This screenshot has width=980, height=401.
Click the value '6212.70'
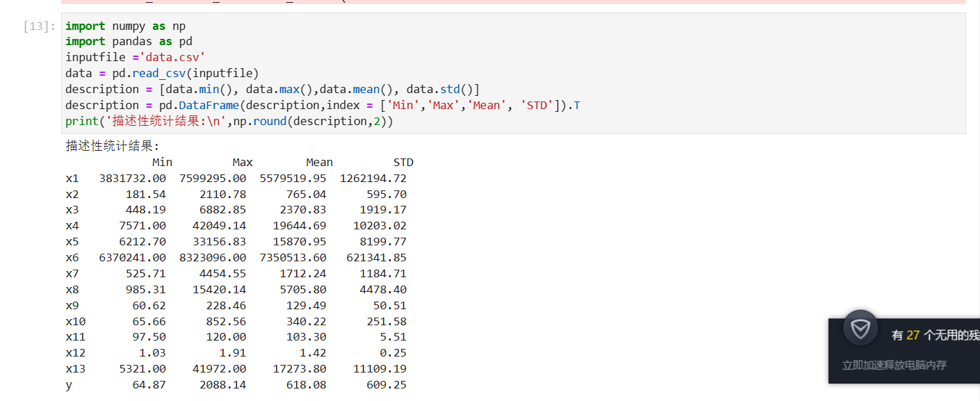point(142,242)
